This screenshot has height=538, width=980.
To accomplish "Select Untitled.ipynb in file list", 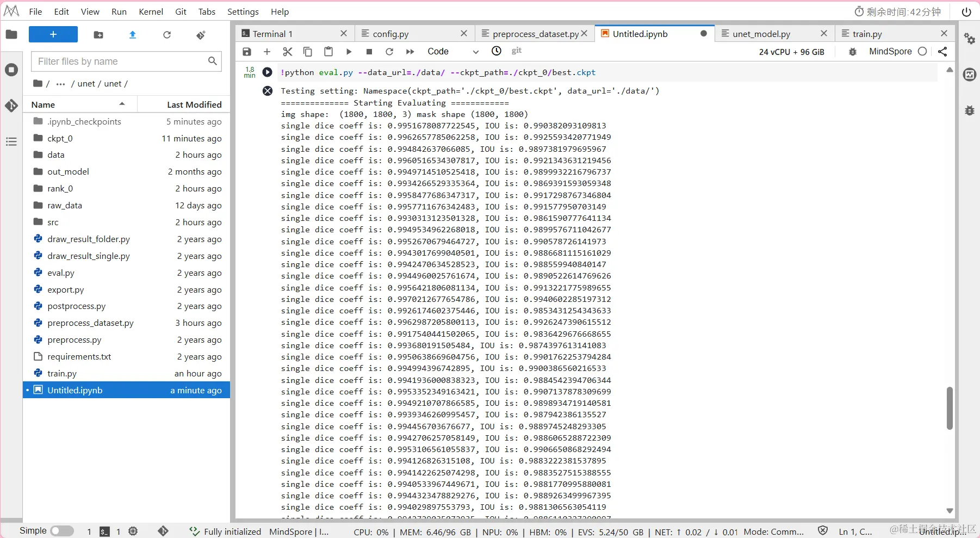I will tap(126, 390).
